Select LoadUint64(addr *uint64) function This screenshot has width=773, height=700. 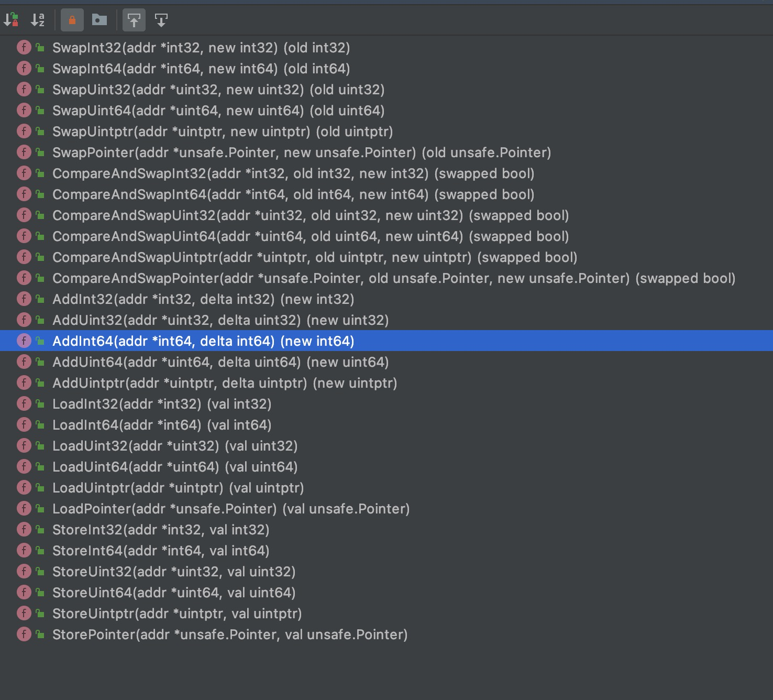click(x=175, y=467)
